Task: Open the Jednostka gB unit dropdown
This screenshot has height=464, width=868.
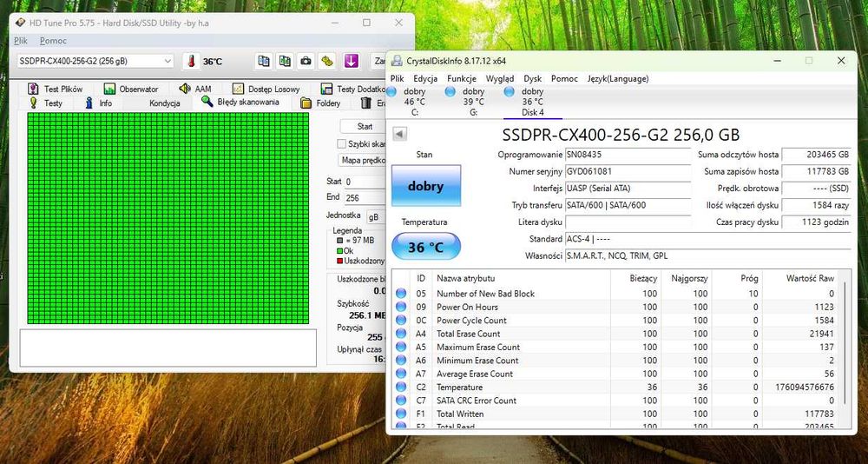Action: [377, 216]
